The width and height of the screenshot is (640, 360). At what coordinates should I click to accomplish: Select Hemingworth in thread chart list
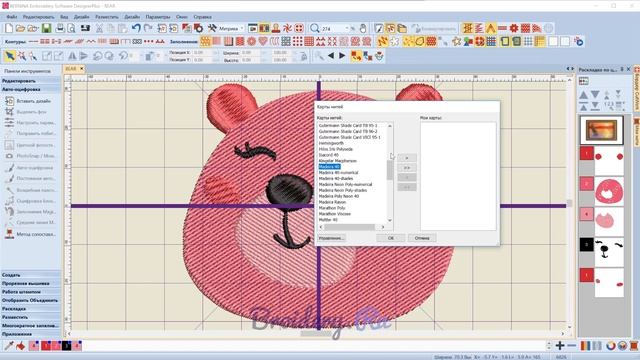(331, 143)
